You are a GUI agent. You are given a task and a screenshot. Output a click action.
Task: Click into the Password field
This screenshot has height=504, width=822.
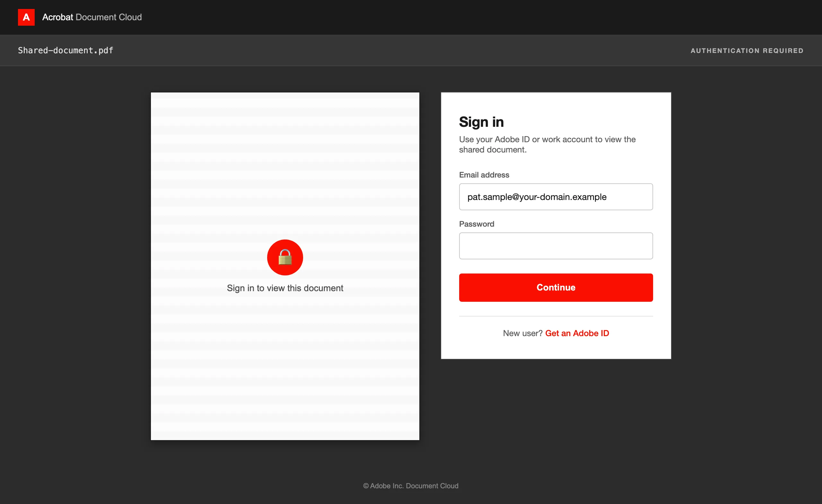(556, 246)
